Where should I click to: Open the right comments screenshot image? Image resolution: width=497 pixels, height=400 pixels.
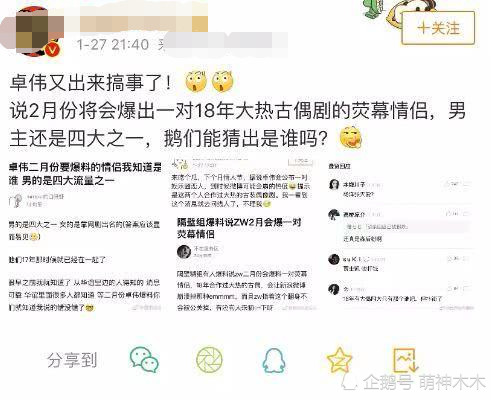point(400,236)
